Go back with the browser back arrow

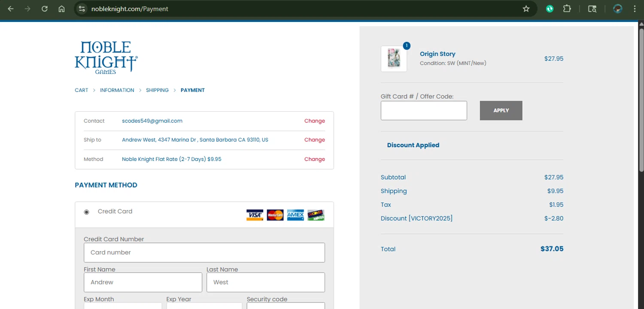(x=11, y=9)
